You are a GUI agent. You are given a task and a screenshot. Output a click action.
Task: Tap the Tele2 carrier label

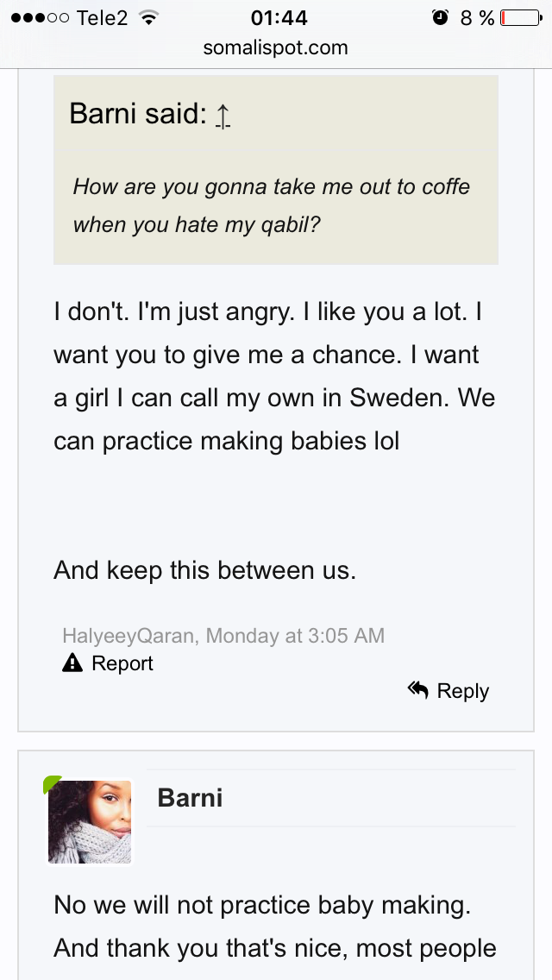(x=102, y=17)
